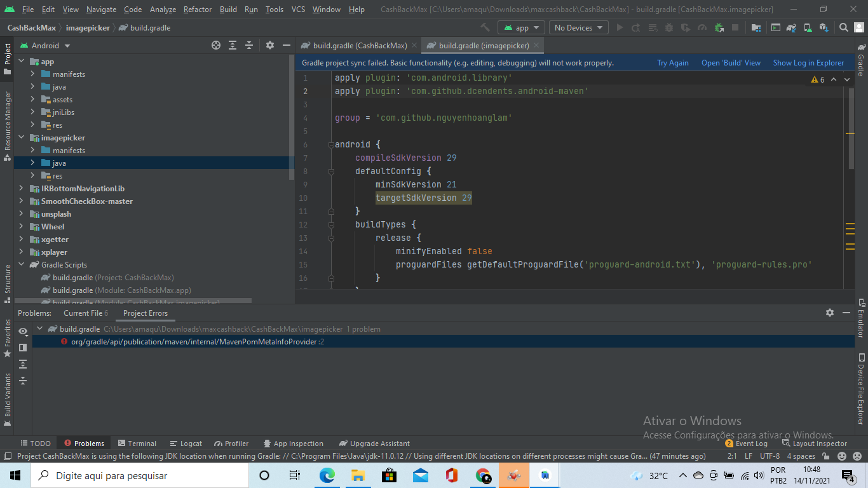Click Sync Project with Gradle Files icon

pyautogui.click(x=791, y=28)
